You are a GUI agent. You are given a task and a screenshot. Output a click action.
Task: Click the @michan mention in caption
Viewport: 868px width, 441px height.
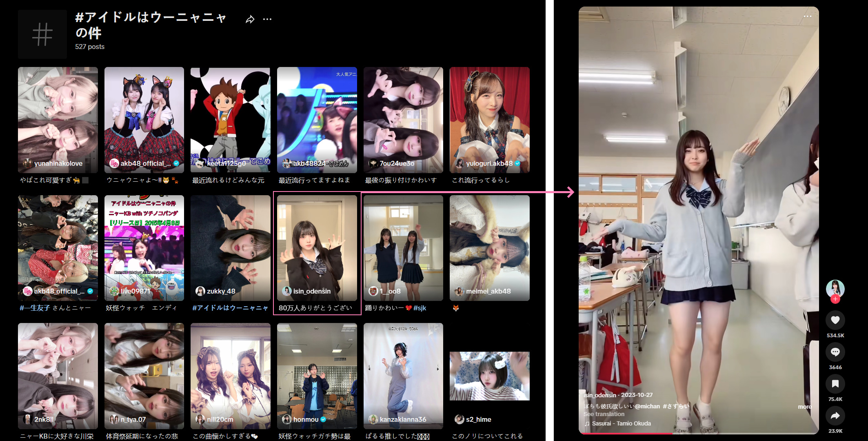[647, 406]
